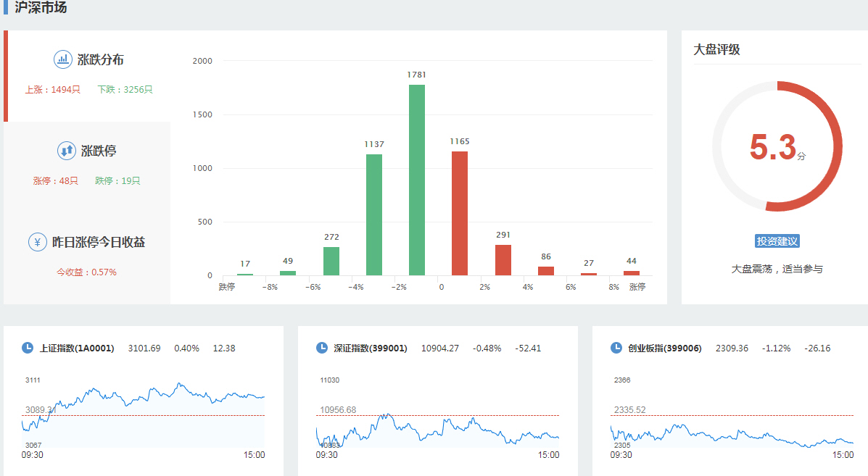
Task: Click the 投资建议 button
Action: [x=777, y=241]
